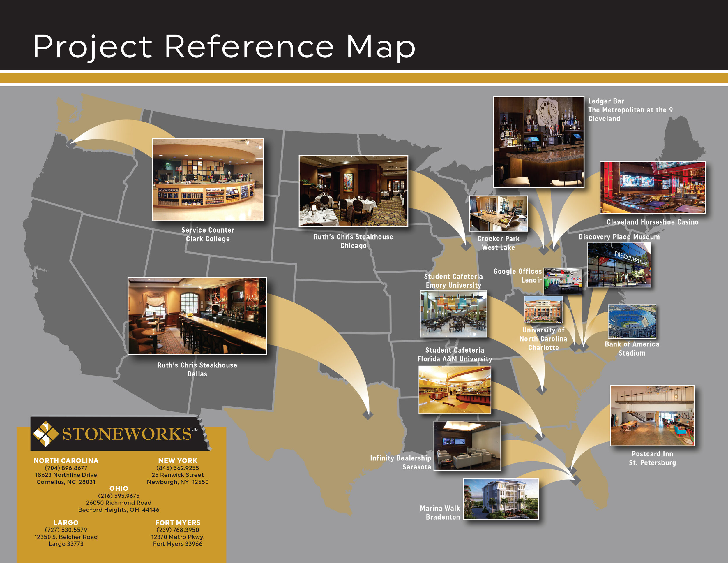Select the 'Infinity Dealership Sarasota' caption

400,462
